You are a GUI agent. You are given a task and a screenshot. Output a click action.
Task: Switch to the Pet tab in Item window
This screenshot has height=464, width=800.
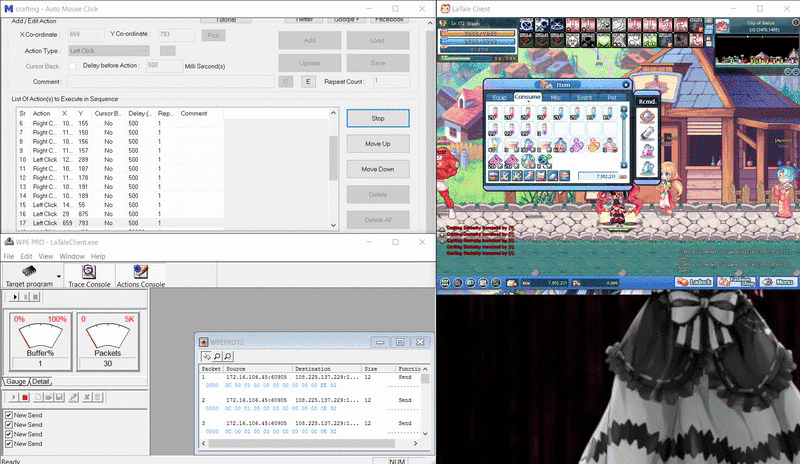coord(612,97)
